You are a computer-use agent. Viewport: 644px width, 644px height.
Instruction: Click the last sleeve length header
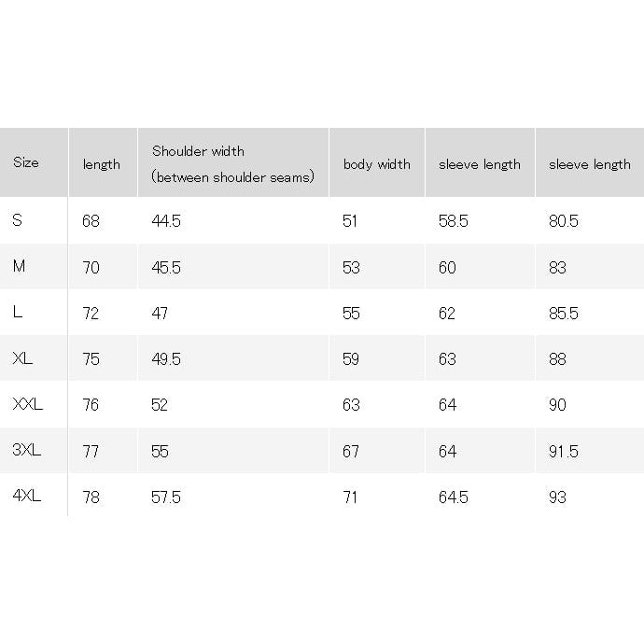(x=589, y=164)
